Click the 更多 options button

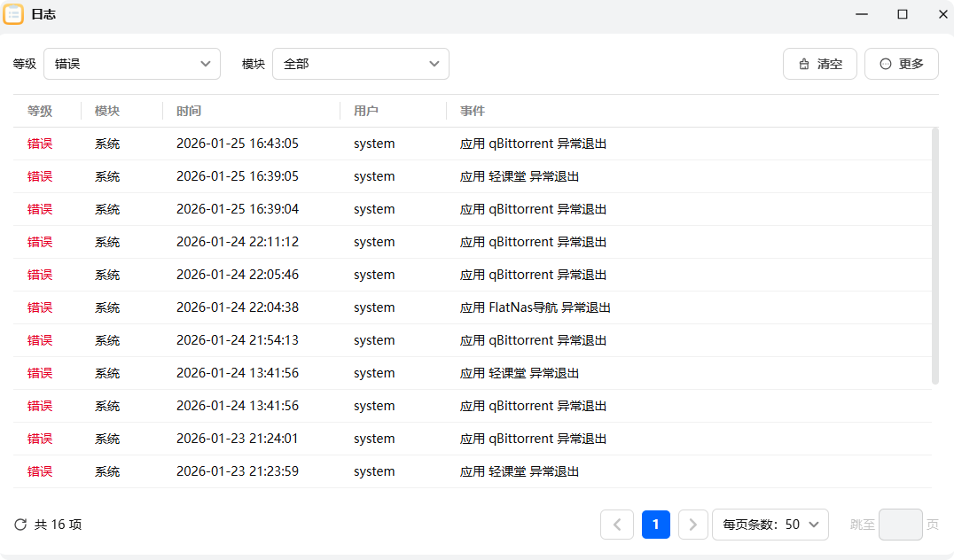point(901,63)
